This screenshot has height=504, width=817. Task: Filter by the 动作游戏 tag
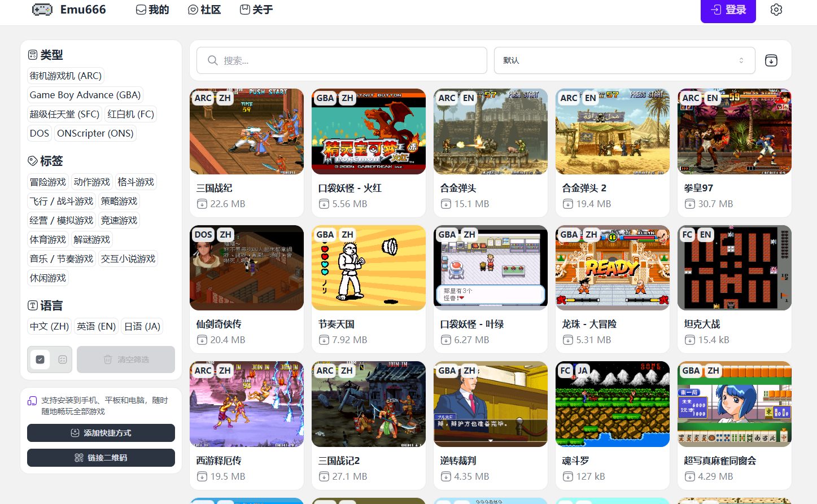coord(92,182)
